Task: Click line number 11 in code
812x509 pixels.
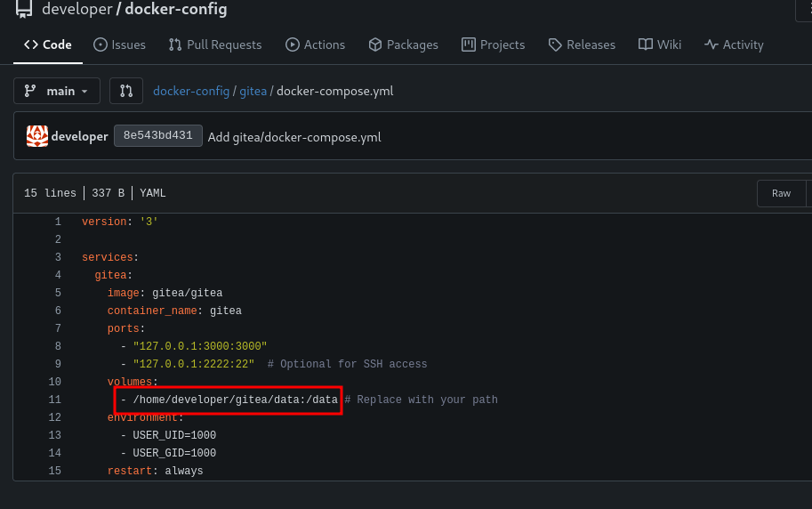Action: pos(55,400)
